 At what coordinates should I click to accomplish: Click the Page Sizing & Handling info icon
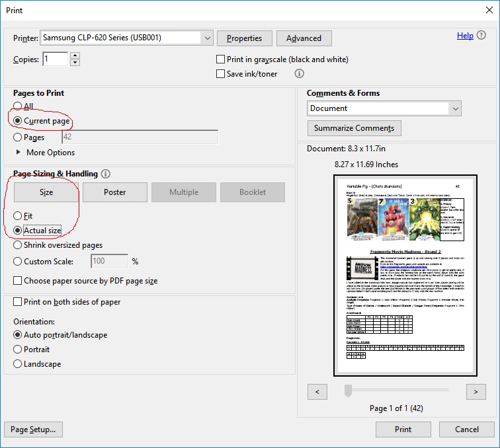click(106, 174)
